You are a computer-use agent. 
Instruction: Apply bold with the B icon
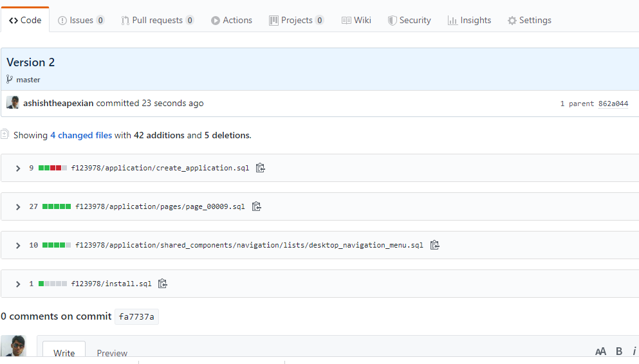click(619, 351)
